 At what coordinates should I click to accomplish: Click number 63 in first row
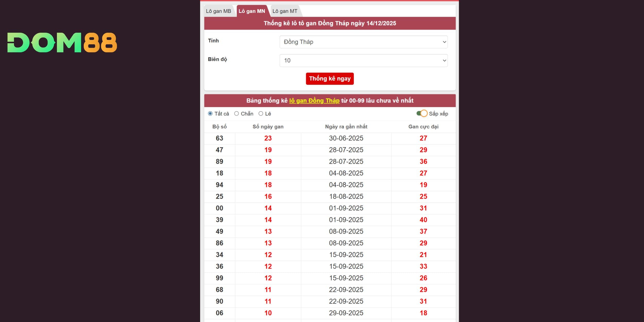coord(219,138)
